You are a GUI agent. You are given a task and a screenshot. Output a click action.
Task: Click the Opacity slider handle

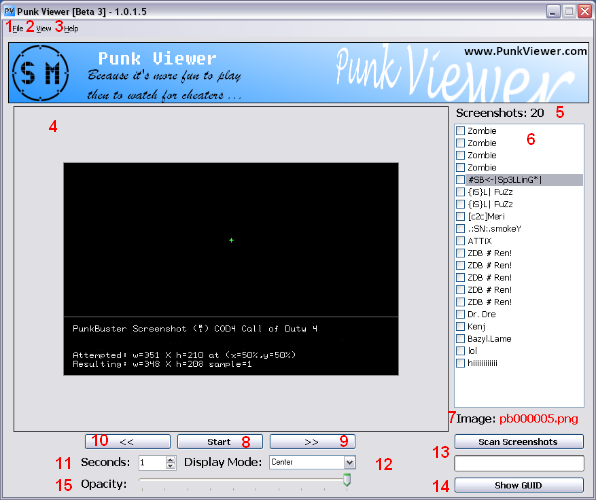click(347, 479)
